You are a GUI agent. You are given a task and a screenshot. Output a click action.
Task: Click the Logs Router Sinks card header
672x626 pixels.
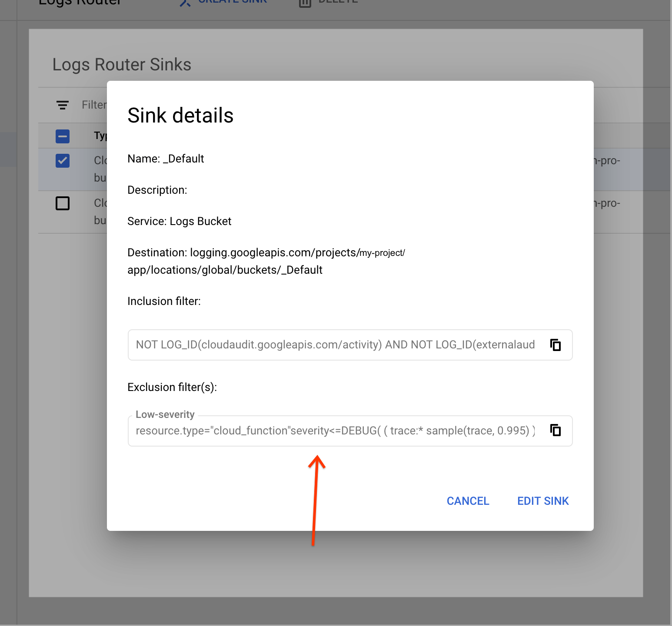coord(122,64)
